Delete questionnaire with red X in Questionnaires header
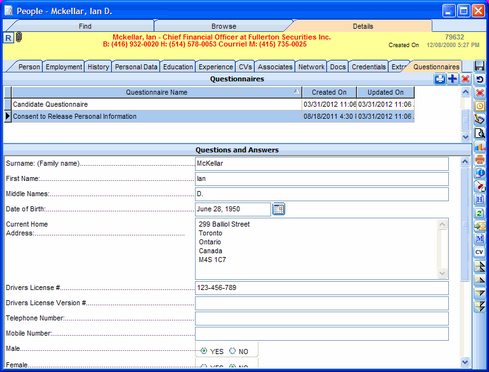This screenshot has height=372, width=489. (465, 79)
